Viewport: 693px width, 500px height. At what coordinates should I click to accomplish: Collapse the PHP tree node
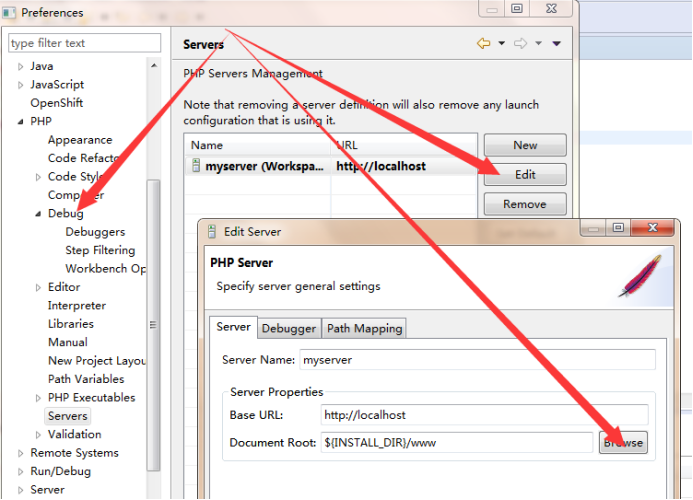pyautogui.click(x=20, y=122)
